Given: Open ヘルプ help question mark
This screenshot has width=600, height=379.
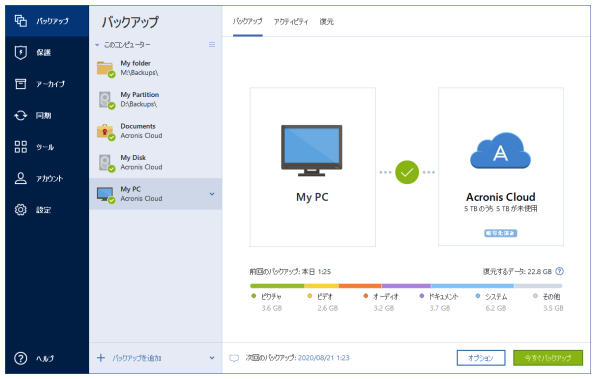Looking at the screenshot, I should [47, 358].
